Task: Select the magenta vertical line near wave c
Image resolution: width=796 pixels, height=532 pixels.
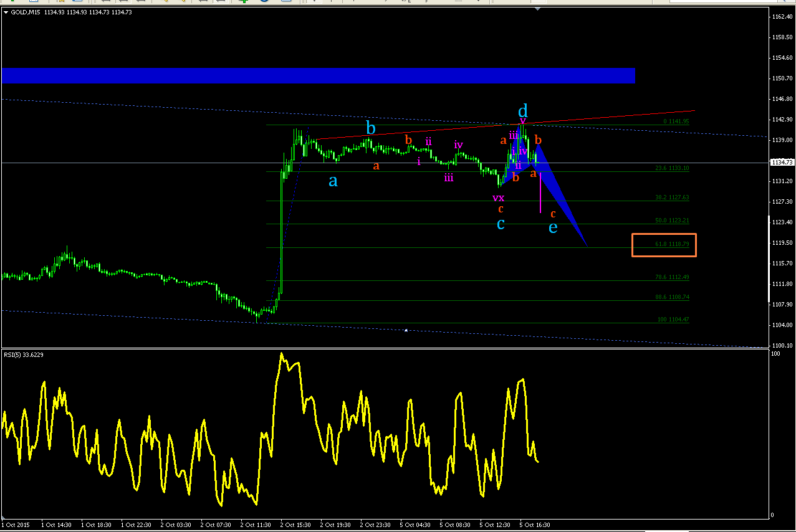Action: pyautogui.click(x=540, y=193)
